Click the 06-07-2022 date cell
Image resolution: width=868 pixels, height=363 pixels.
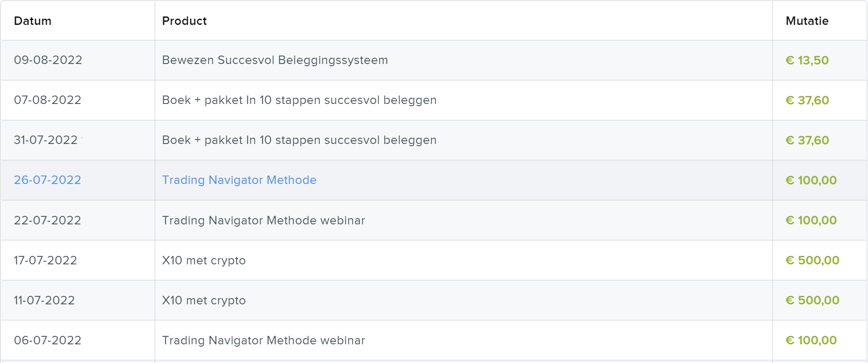(48, 340)
